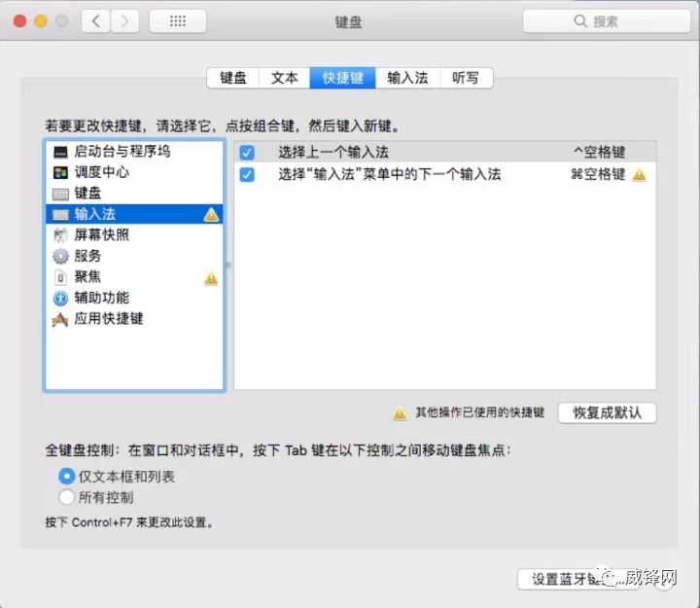The height and width of the screenshot is (608, 700).
Task: Select the App Shortcuts (应用快捷键) icon
Action: tap(60, 319)
